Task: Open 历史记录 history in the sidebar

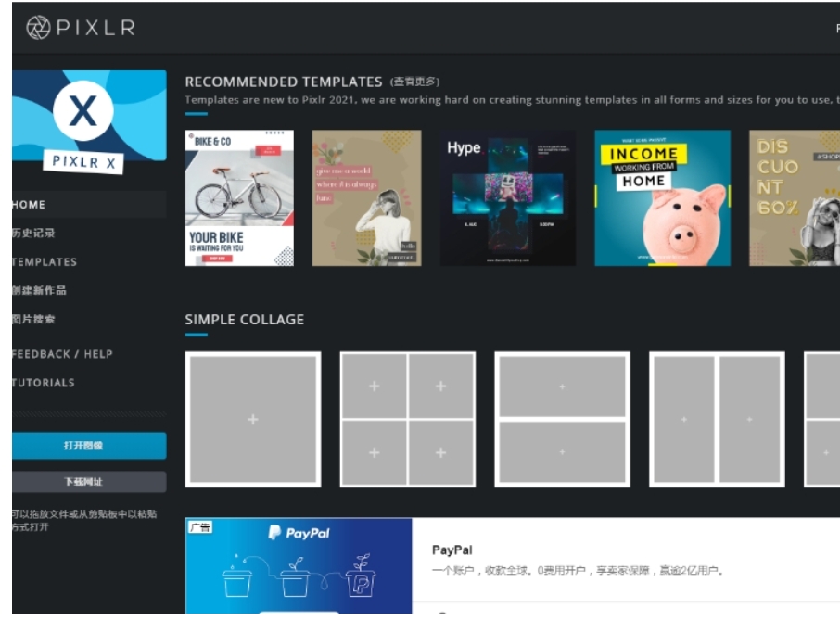Action: (x=33, y=233)
